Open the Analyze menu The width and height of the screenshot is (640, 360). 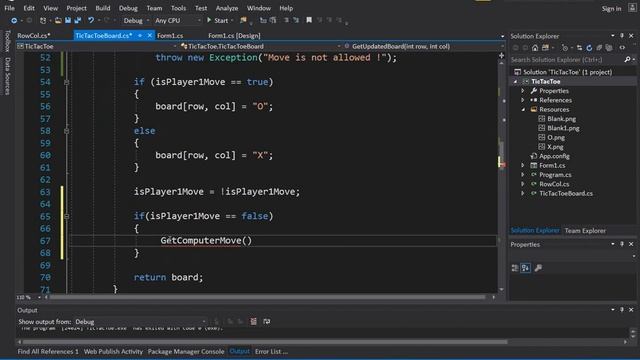point(227,8)
